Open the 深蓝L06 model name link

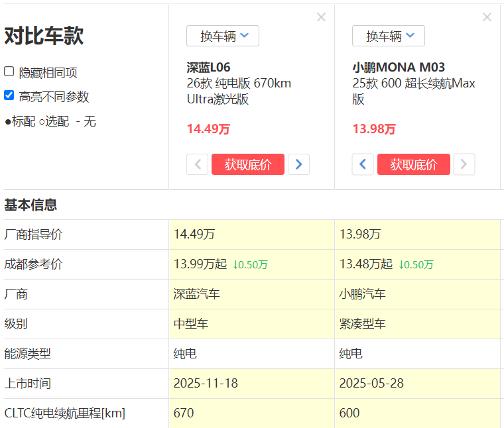(209, 68)
